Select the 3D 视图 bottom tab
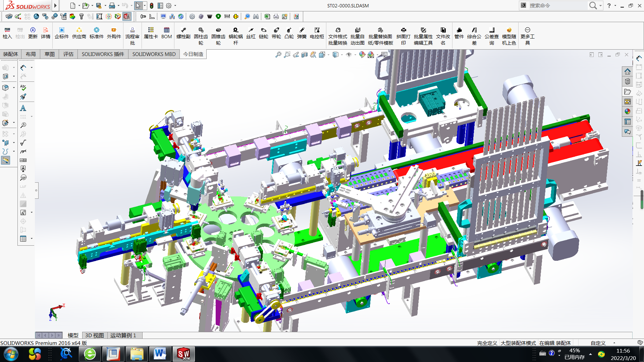Screen dimensions: 644x362 click(95, 335)
